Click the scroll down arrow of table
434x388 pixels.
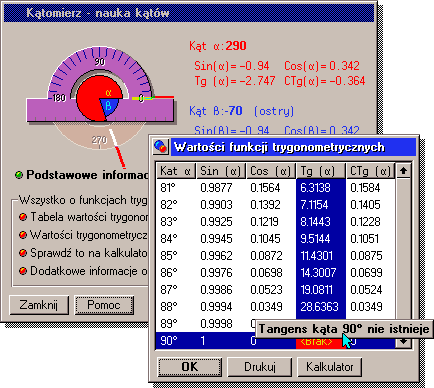click(x=403, y=341)
